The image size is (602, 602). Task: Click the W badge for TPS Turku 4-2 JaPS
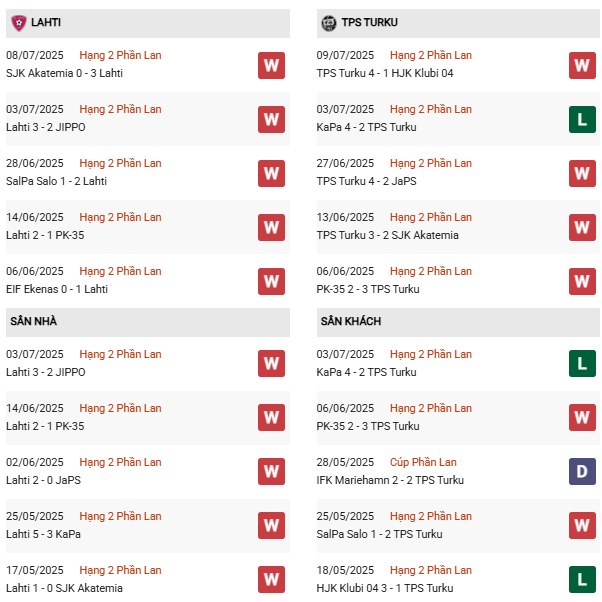pyautogui.click(x=582, y=173)
